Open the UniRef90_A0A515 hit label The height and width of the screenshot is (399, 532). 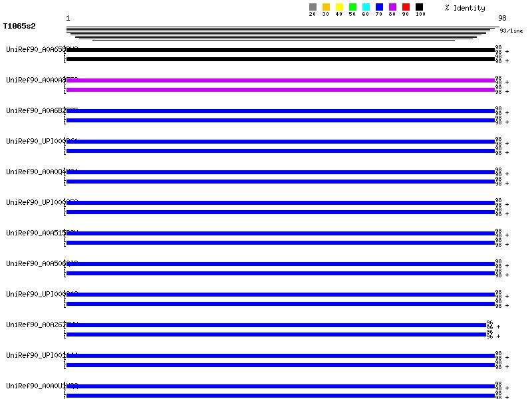[x=41, y=233]
